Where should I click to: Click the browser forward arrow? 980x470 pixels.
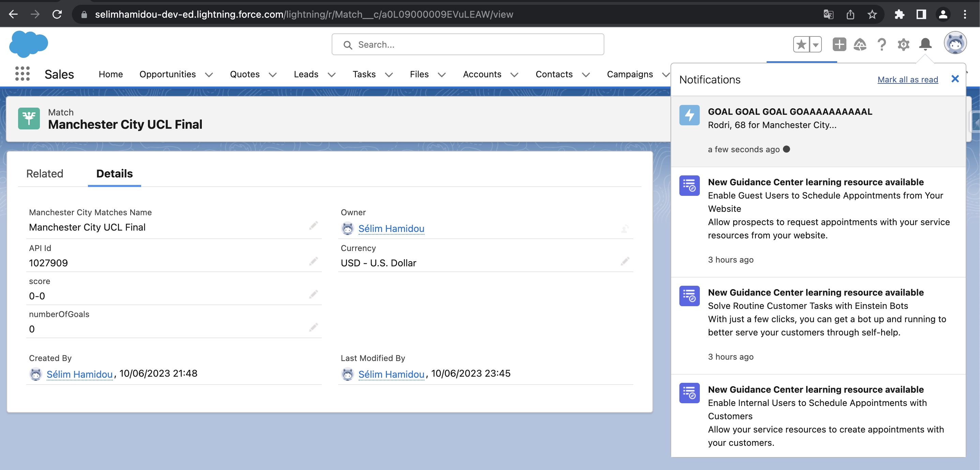(x=35, y=14)
